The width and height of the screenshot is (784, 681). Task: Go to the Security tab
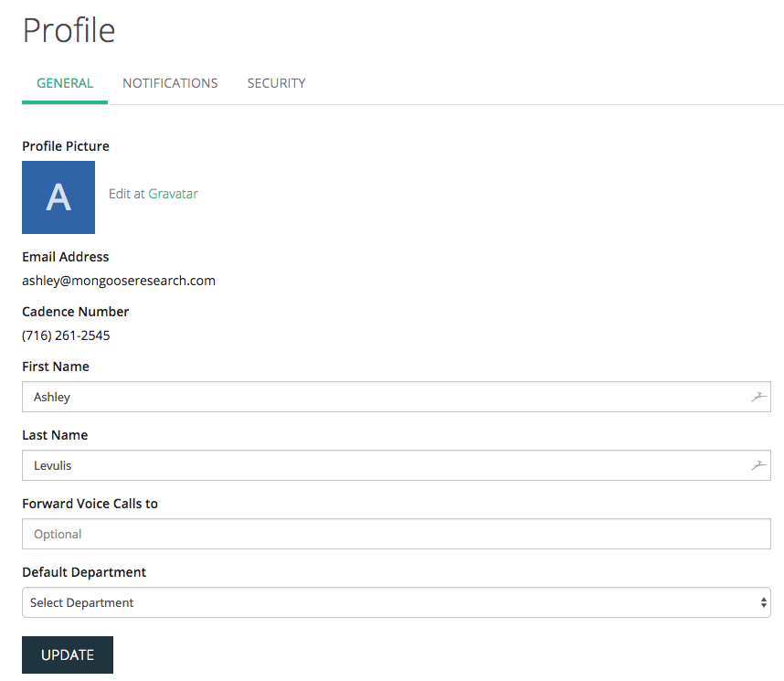pos(276,83)
